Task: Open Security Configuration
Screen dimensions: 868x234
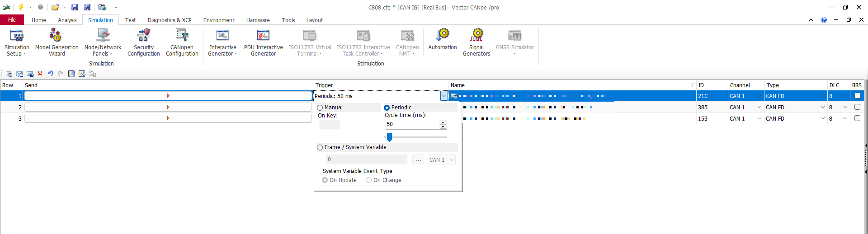Action: click(x=143, y=36)
